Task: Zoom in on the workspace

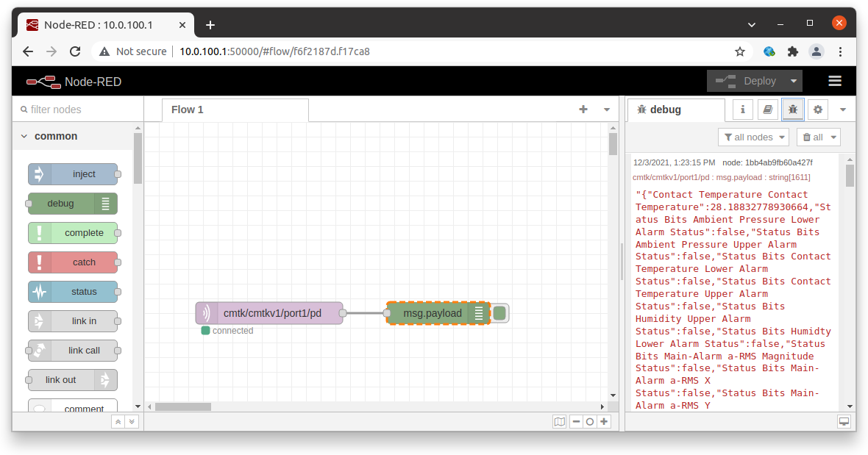Action: (604, 421)
